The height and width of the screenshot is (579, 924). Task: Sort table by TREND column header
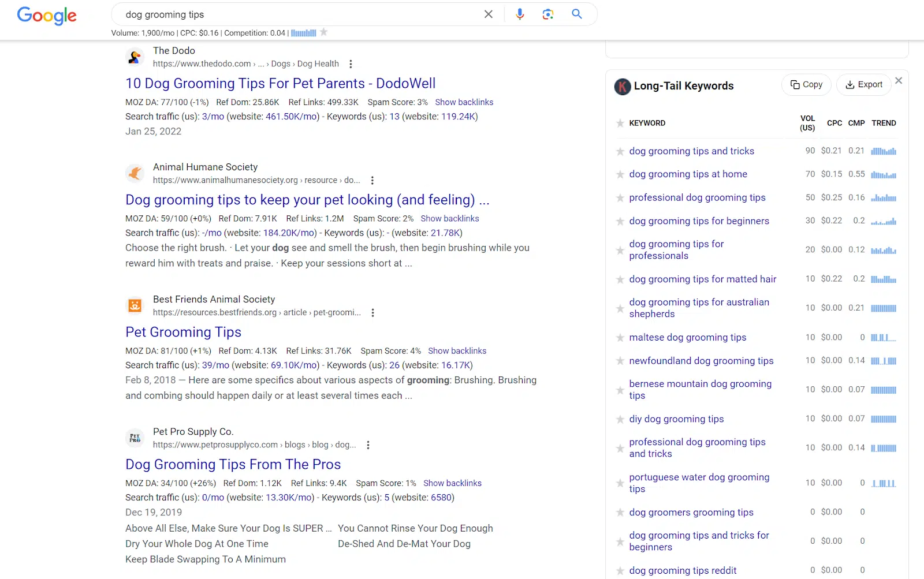coord(884,123)
